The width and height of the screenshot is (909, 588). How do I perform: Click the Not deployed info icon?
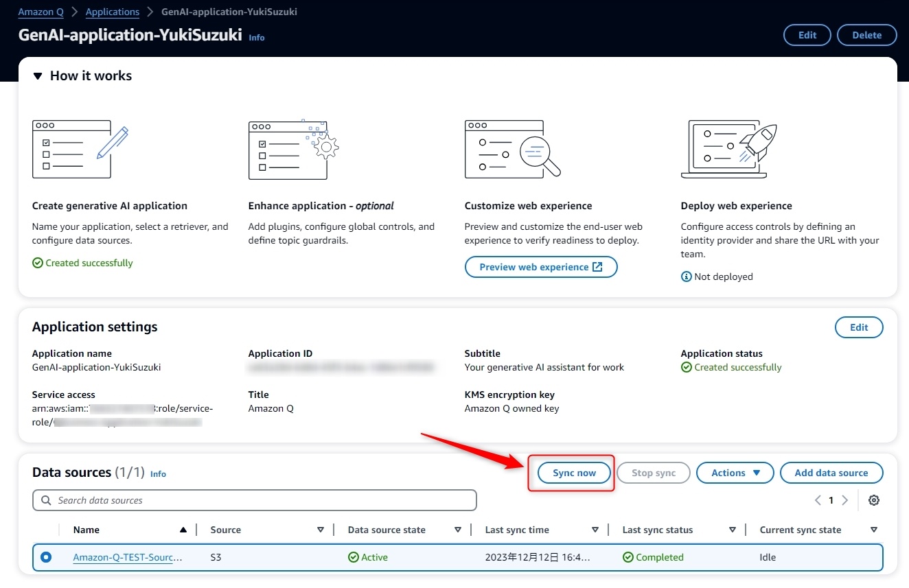[x=686, y=277]
